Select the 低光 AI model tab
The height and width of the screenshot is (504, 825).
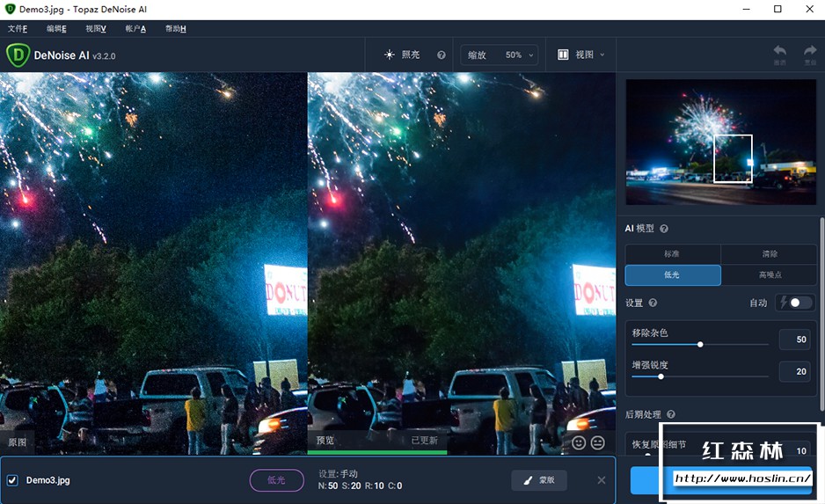point(673,274)
